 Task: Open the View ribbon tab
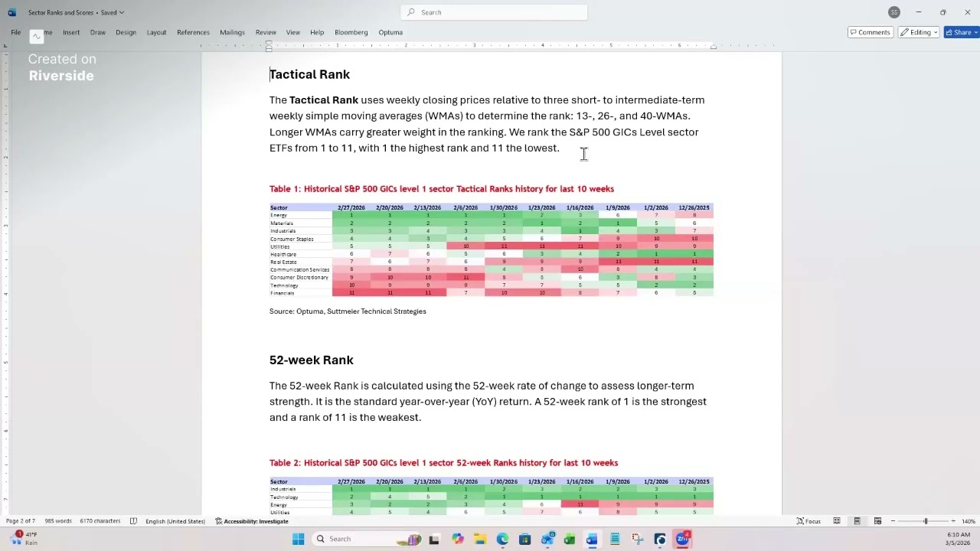(x=293, y=32)
